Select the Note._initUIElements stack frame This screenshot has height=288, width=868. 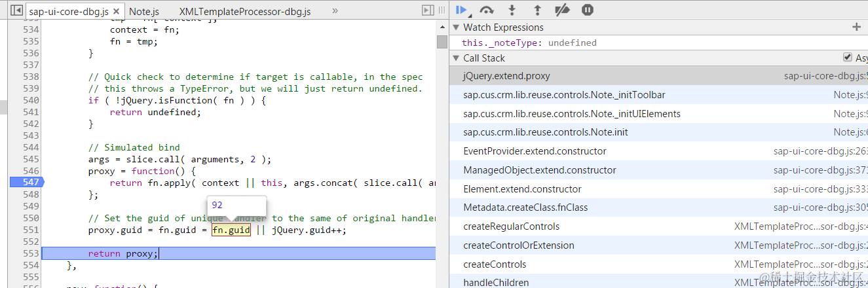[658, 114]
